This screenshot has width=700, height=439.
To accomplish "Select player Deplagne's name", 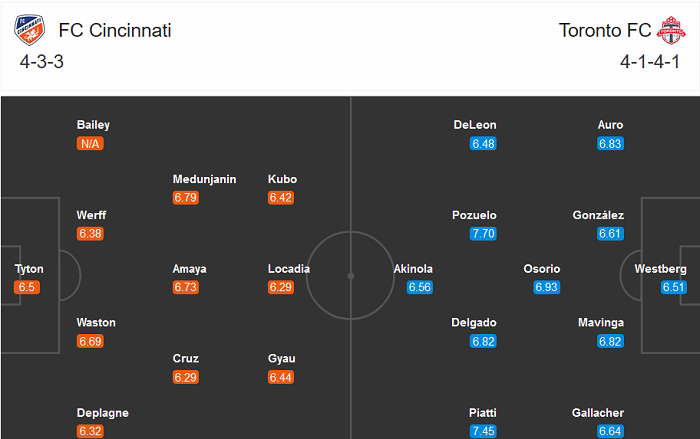I will (102, 413).
